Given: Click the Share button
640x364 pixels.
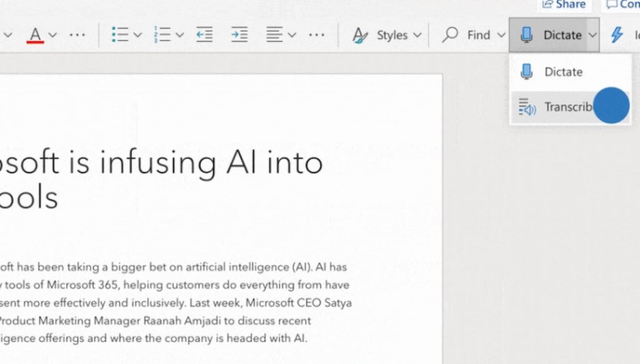Looking at the screenshot, I should 563,4.
